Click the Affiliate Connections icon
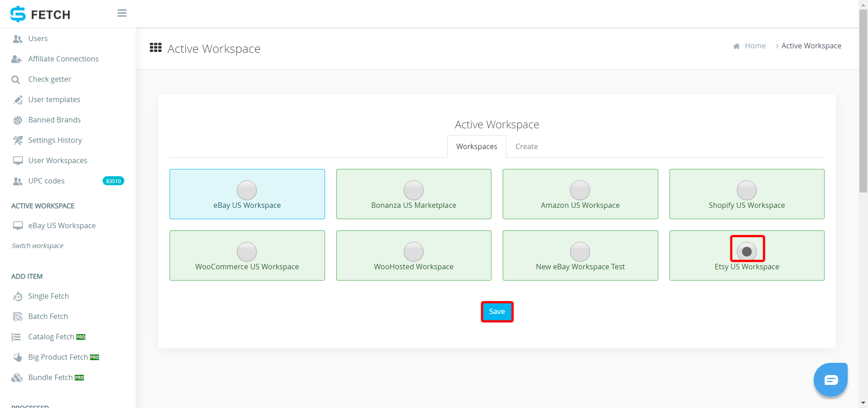This screenshot has width=868, height=408. pyautogui.click(x=17, y=59)
